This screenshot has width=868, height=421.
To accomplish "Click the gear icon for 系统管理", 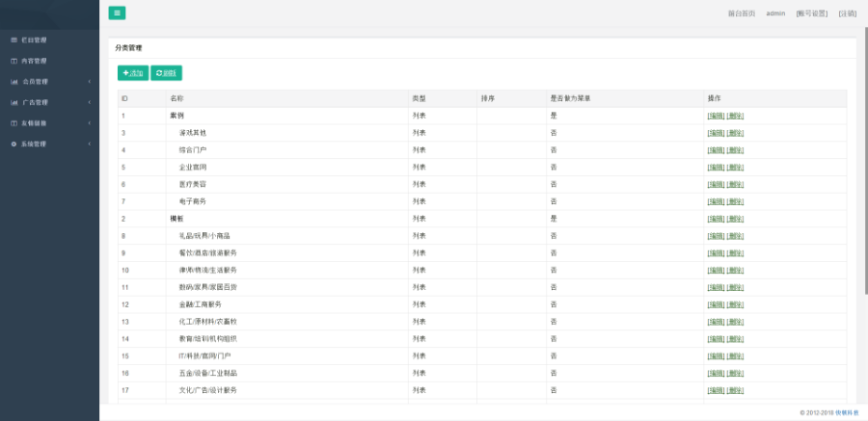I will pos(14,144).
